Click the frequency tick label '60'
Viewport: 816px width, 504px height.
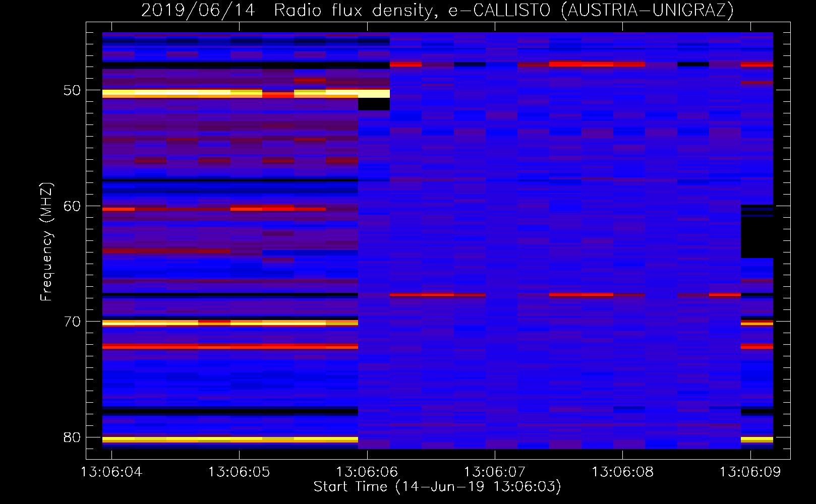coord(72,206)
